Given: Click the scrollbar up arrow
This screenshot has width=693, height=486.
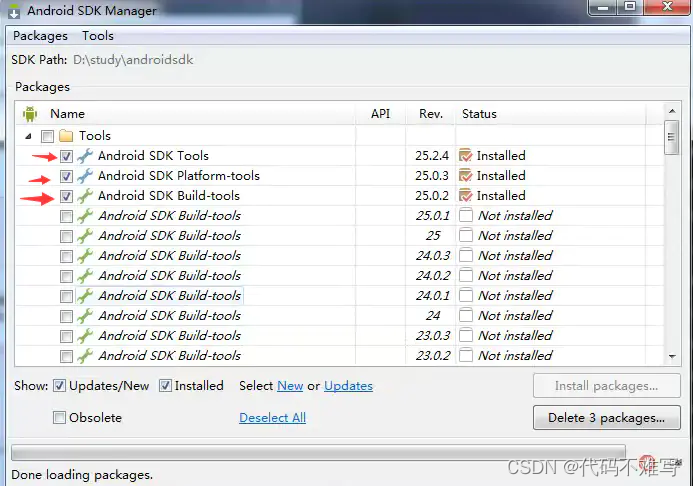Looking at the screenshot, I should point(672,111).
